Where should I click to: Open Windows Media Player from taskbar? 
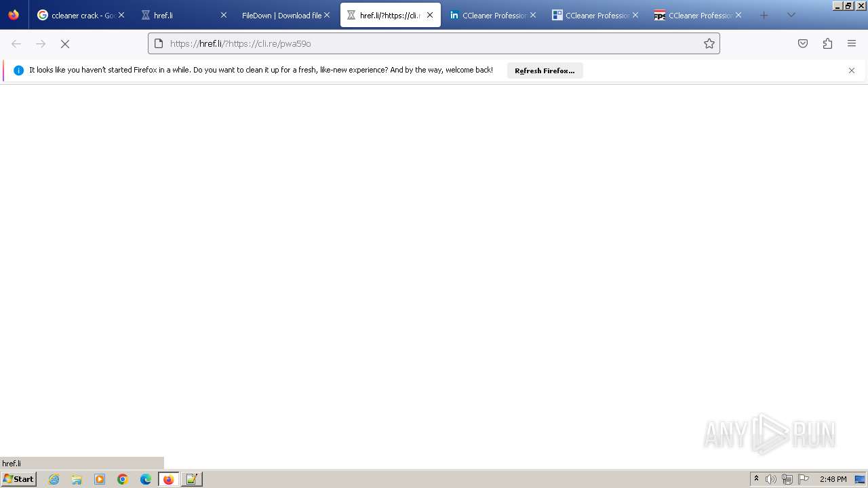pos(100,479)
